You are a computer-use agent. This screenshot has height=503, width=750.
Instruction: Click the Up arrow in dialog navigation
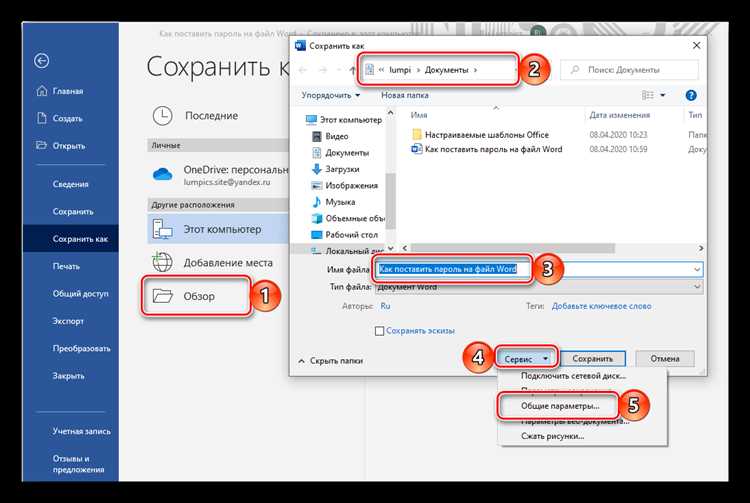353,70
